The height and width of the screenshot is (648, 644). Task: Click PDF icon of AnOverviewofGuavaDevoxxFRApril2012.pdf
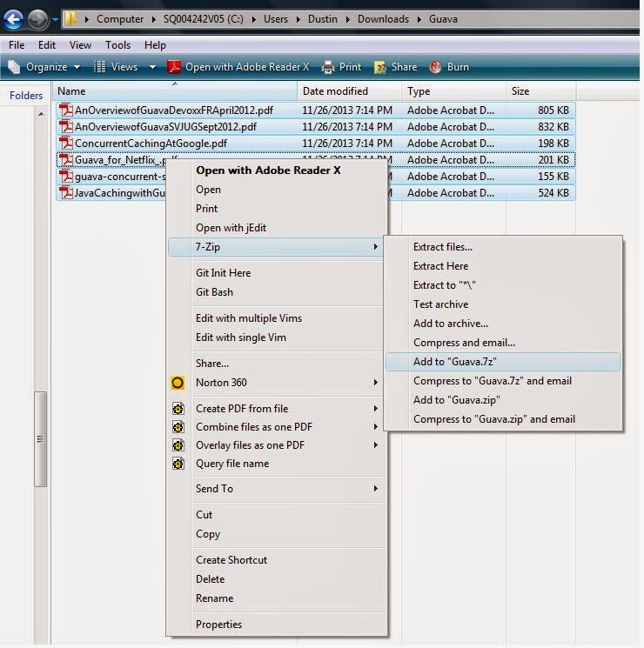[66, 110]
